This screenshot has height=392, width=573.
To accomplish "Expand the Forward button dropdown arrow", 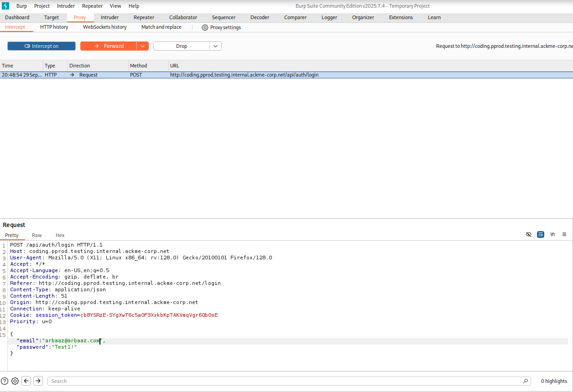I will pyautogui.click(x=143, y=46).
